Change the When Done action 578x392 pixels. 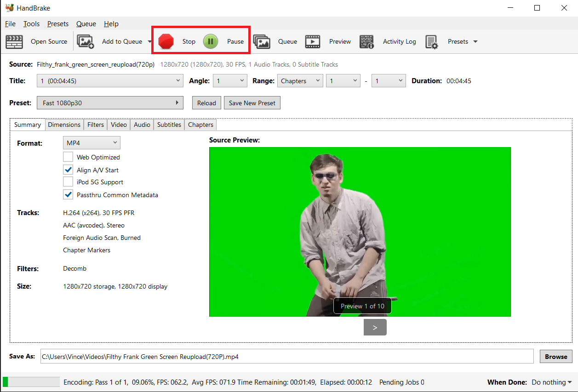[x=550, y=382]
